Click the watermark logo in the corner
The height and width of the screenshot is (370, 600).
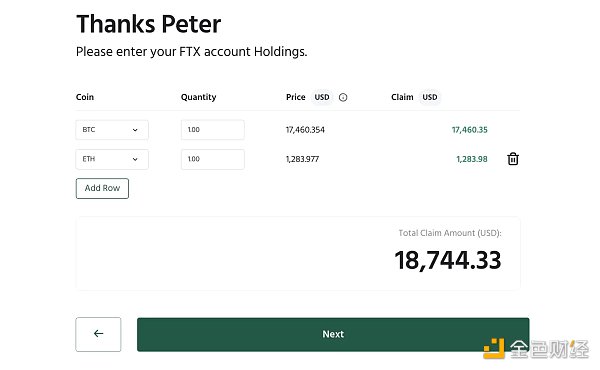click(x=536, y=349)
